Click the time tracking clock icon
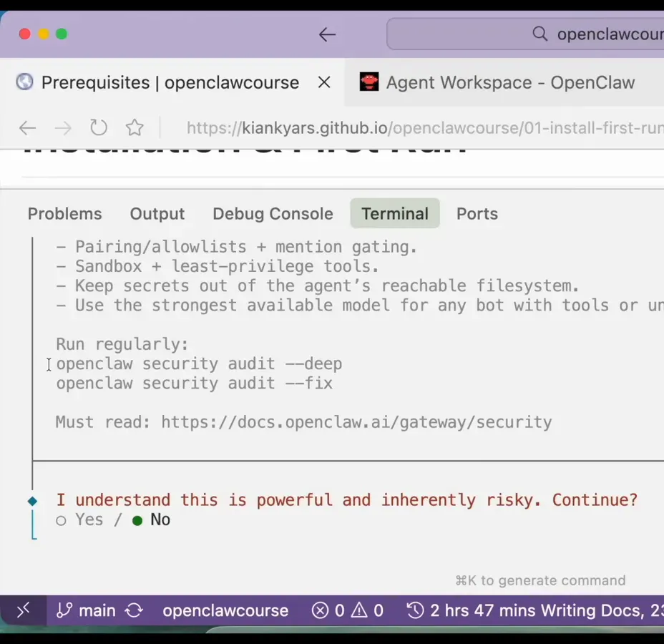The image size is (664, 644). click(x=415, y=610)
